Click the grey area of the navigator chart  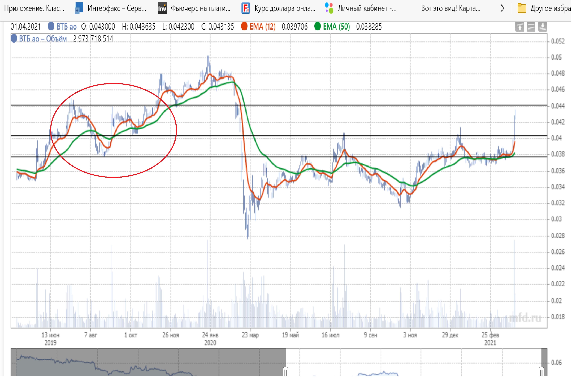(148, 362)
